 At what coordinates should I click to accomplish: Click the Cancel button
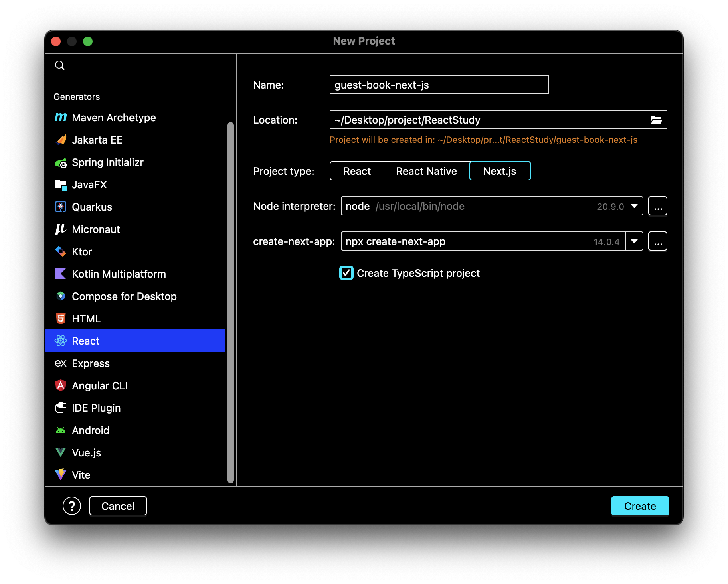click(118, 506)
